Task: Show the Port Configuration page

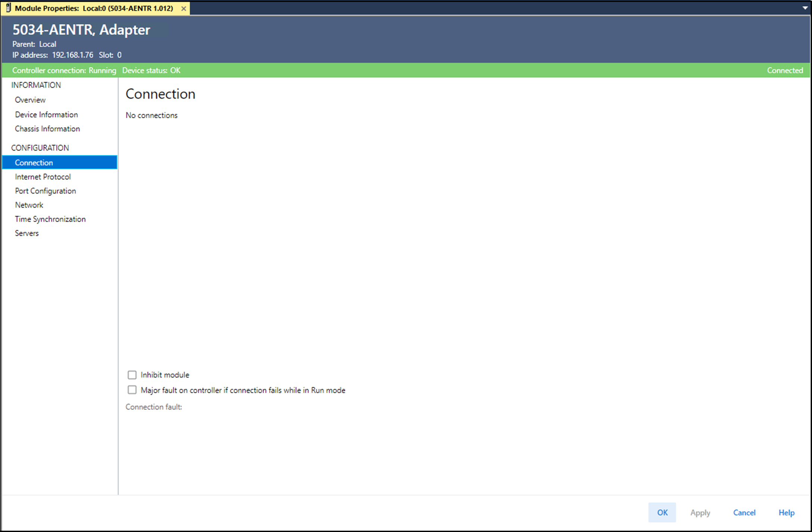Action: (46, 191)
